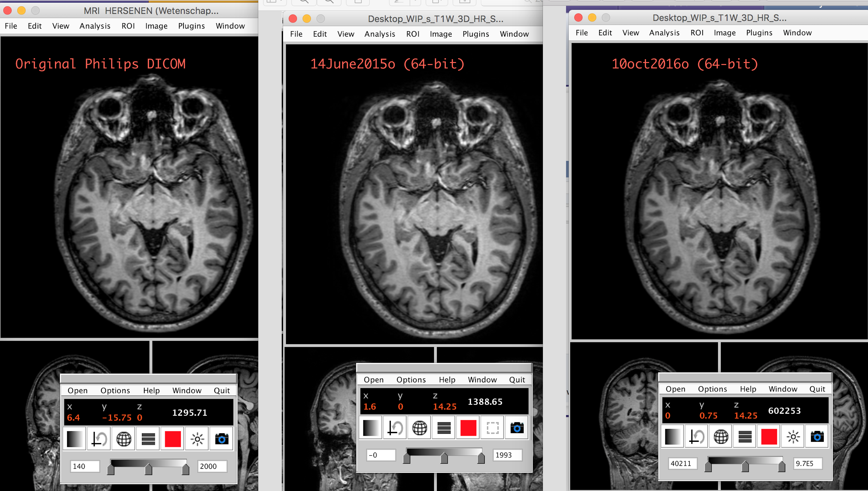Viewport: 868px width, 491px height.
Task: Click Open in the right control panel
Action: coord(675,389)
